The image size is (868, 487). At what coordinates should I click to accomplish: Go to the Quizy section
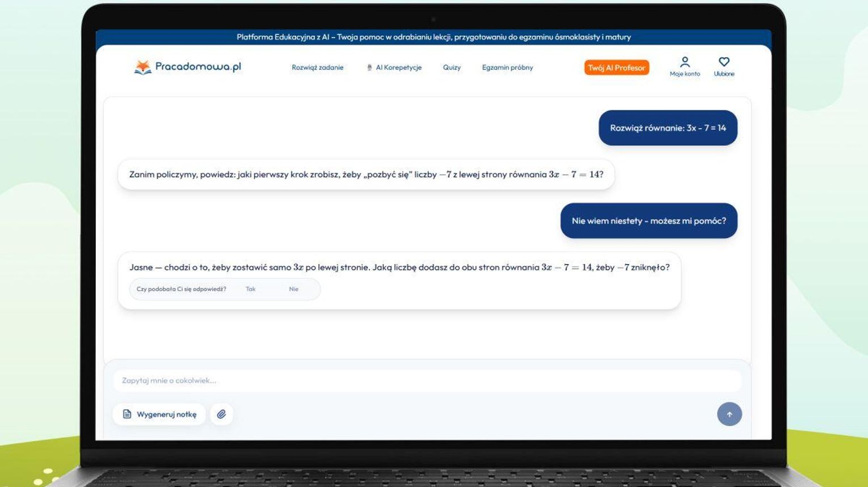[452, 67]
